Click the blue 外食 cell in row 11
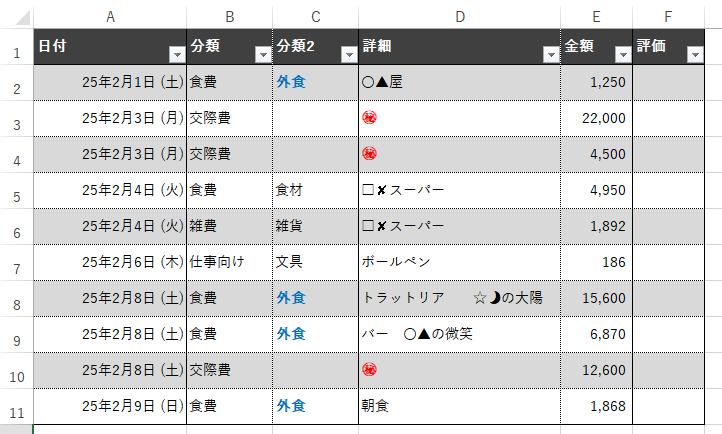 (x=291, y=406)
